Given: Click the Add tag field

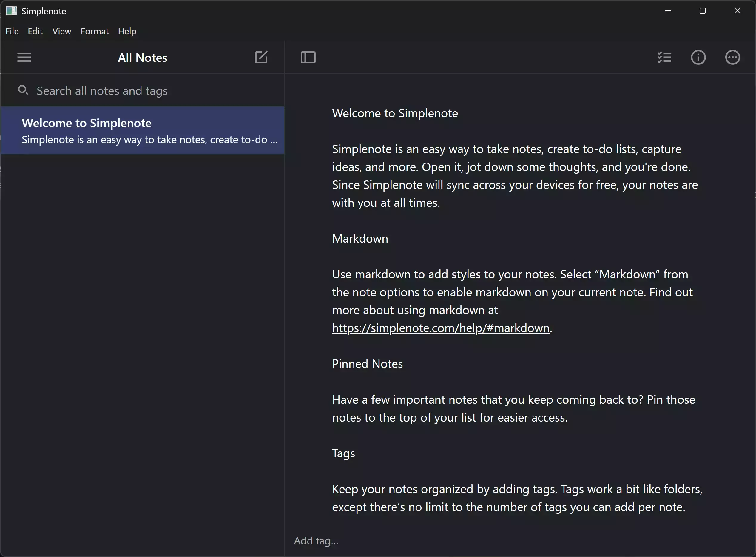Looking at the screenshot, I should click(x=316, y=541).
